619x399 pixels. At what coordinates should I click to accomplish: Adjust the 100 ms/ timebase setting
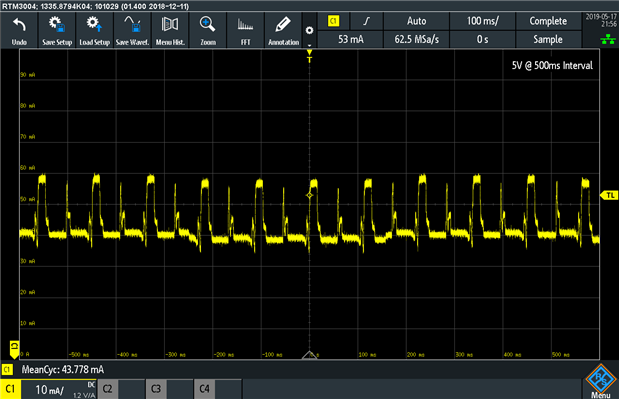(482, 21)
